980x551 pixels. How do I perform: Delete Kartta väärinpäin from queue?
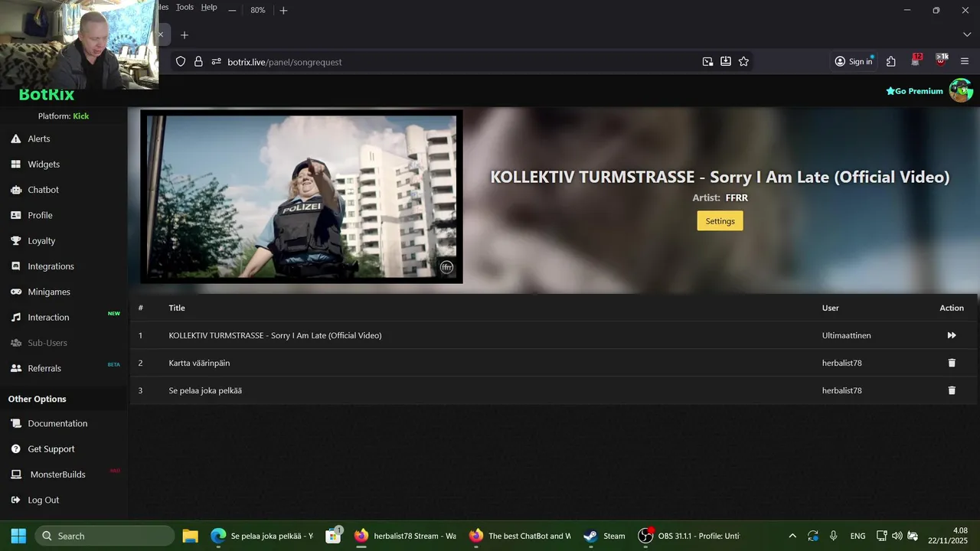[x=952, y=363]
